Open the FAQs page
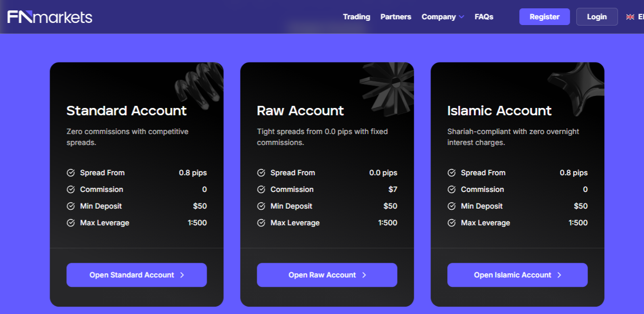644x314 pixels. pyautogui.click(x=484, y=17)
